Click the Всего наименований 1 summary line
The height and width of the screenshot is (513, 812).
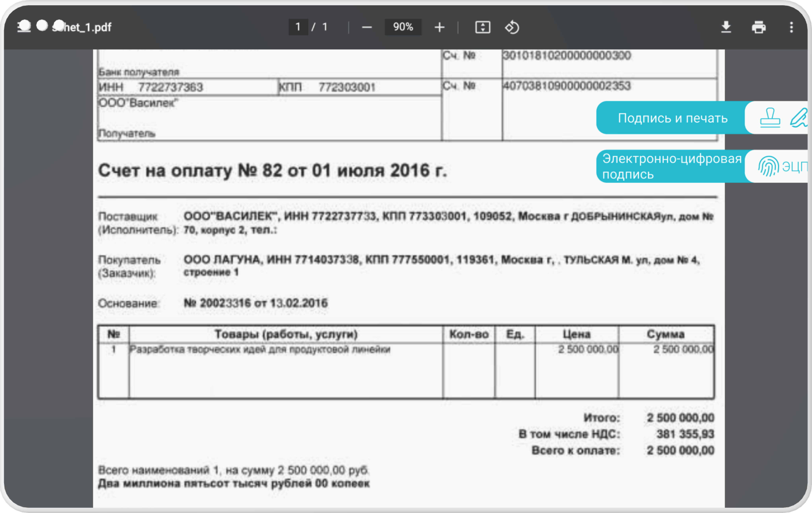coord(233,470)
